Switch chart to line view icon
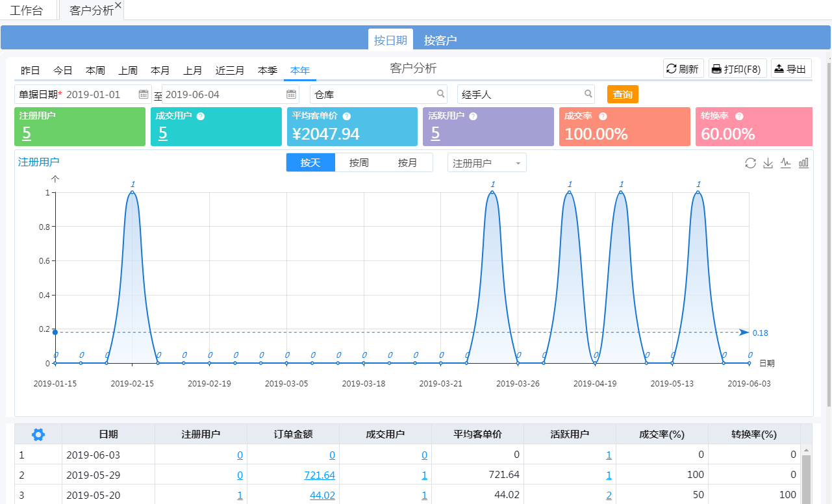Image resolution: width=832 pixels, height=504 pixels. (x=786, y=163)
